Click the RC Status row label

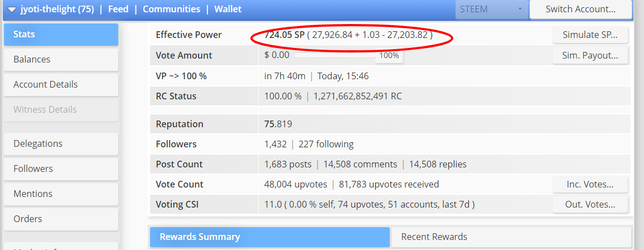(176, 97)
